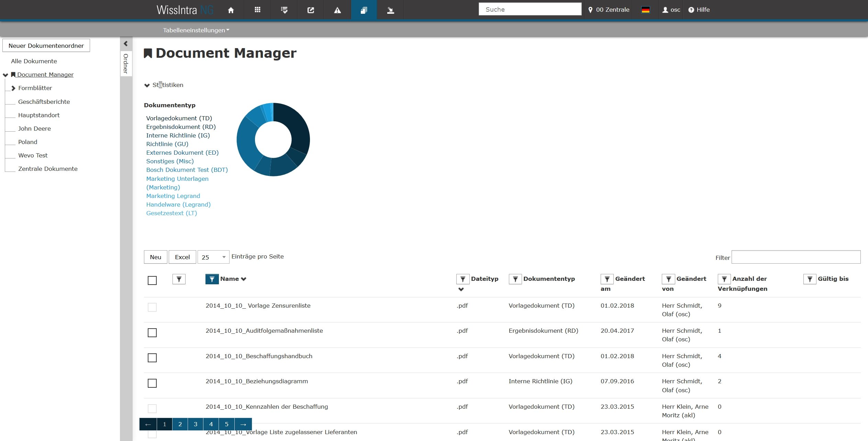The width and height of the screenshot is (868, 441).
Task: Open the warning triangle icon in navbar
Action: (x=337, y=10)
